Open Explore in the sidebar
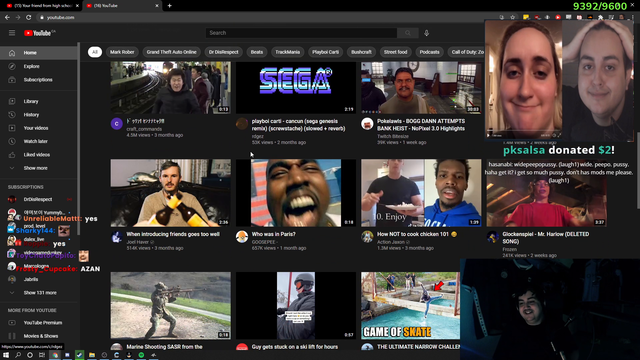This screenshot has height=360, width=640. coord(39,66)
